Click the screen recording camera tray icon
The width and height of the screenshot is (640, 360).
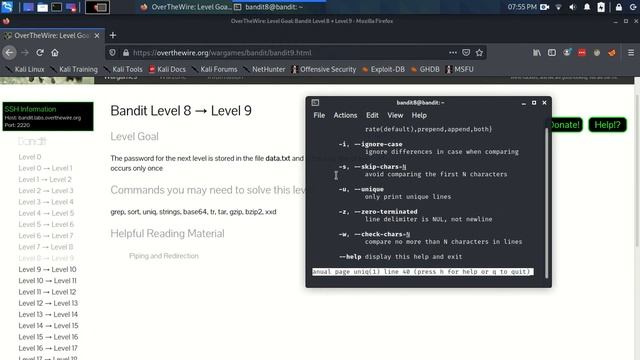point(544,7)
